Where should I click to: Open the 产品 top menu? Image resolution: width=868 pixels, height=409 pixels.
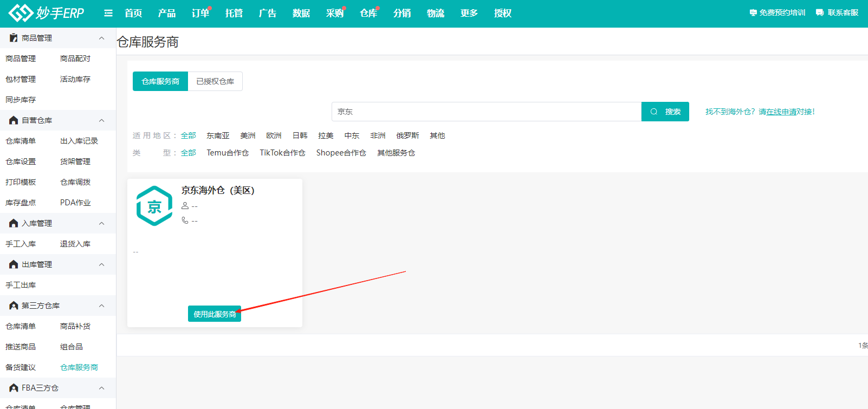(167, 13)
